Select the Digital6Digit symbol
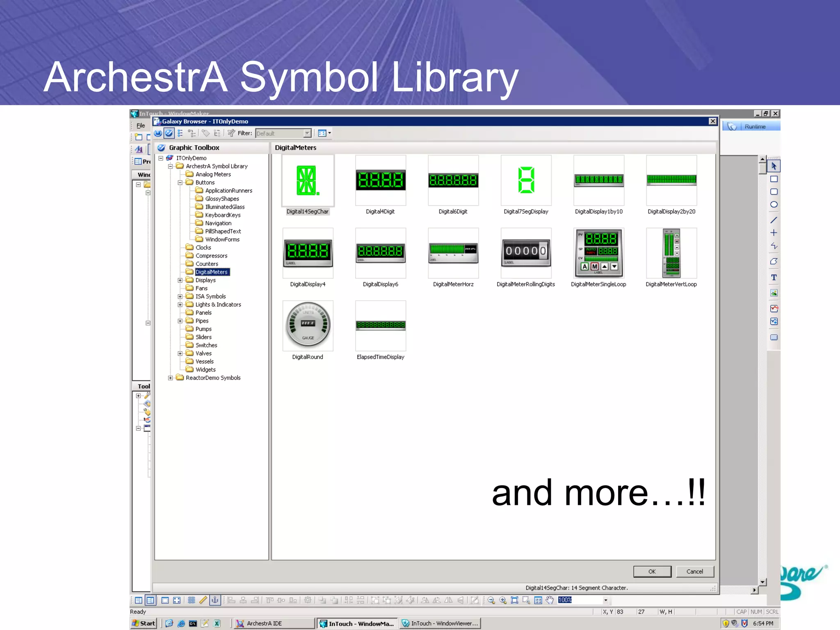This screenshot has height=630, width=840. coord(453,185)
